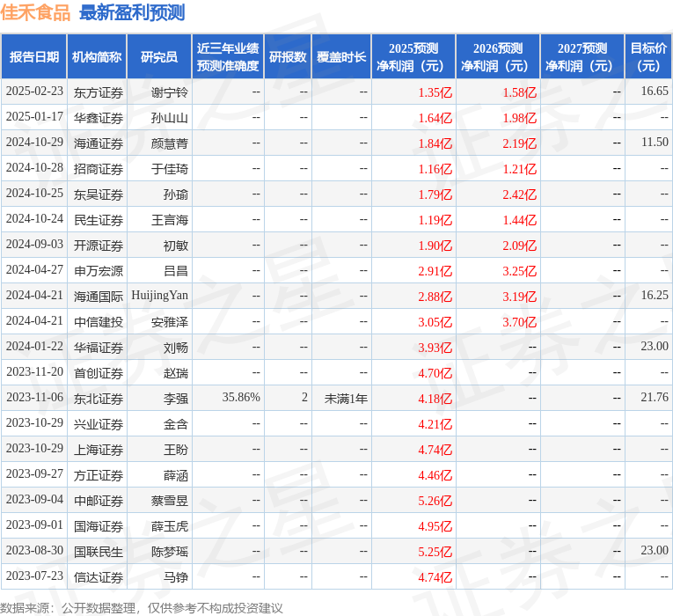673x616 pixels.
Task: Click the 5.25亿 profit value
Action: click(x=435, y=552)
